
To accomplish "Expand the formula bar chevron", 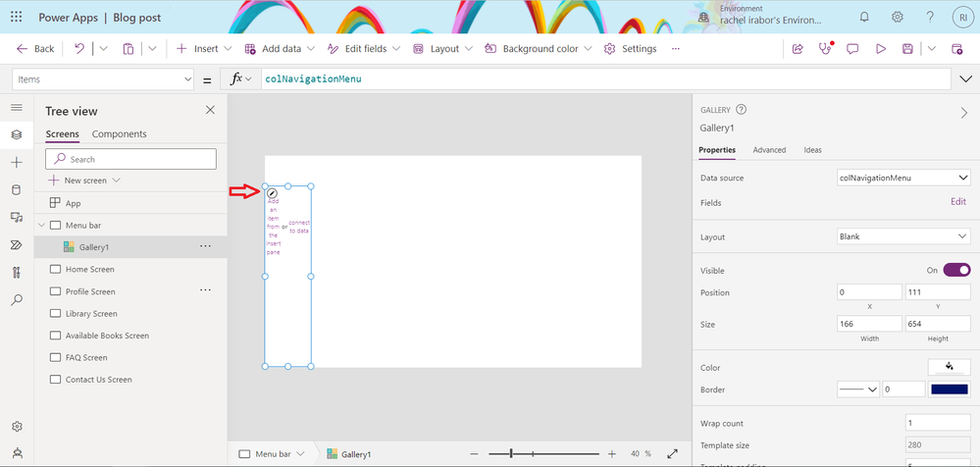I will pyautogui.click(x=964, y=79).
